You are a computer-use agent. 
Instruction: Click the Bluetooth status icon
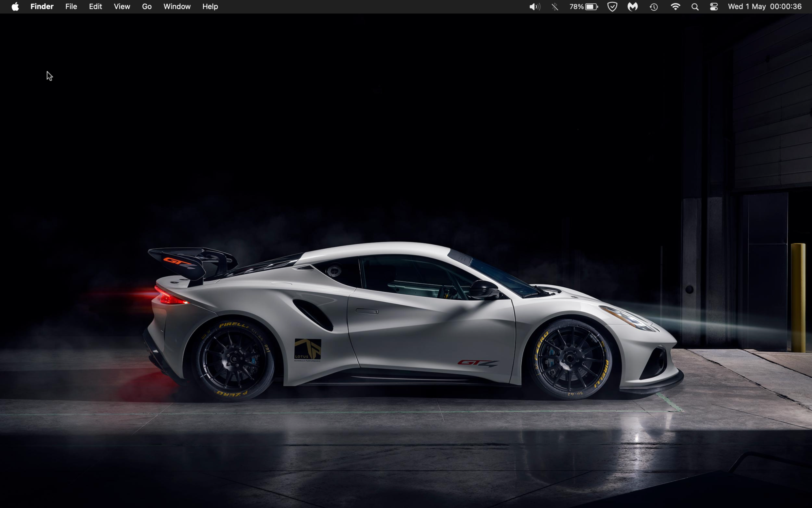pos(555,7)
